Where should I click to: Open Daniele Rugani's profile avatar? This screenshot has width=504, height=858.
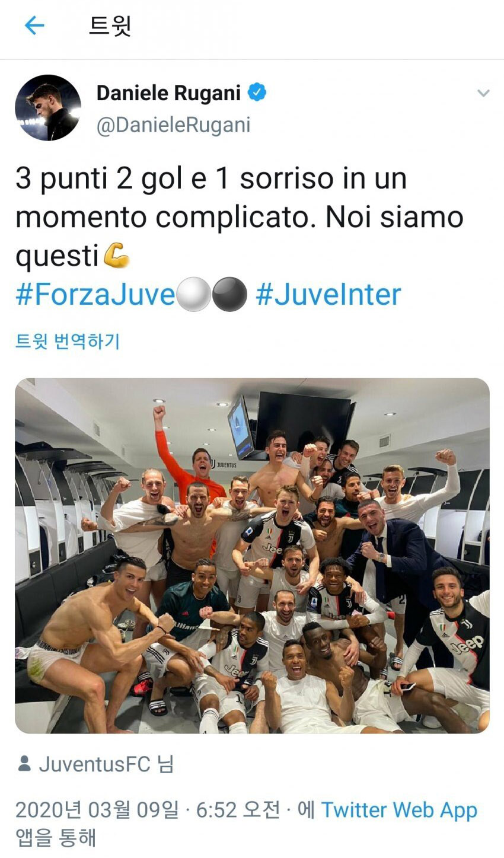(48, 107)
